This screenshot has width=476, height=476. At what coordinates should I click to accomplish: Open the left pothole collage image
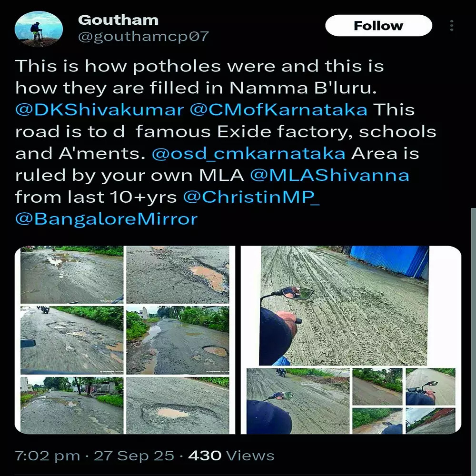(125, 340)
